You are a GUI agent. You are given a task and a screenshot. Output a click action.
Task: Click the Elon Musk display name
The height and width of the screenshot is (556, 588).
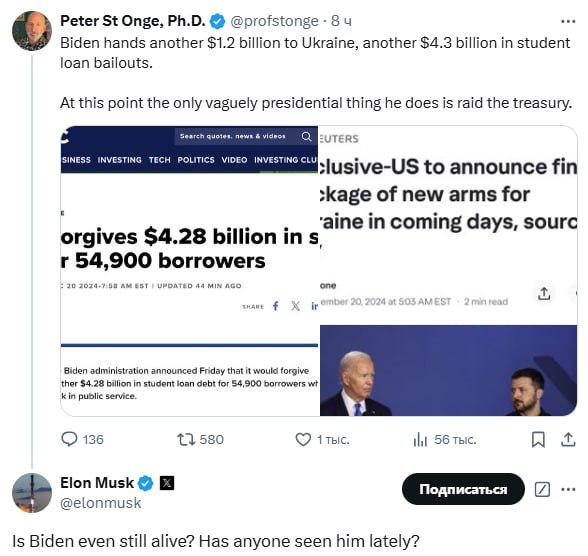coord(97,483)
